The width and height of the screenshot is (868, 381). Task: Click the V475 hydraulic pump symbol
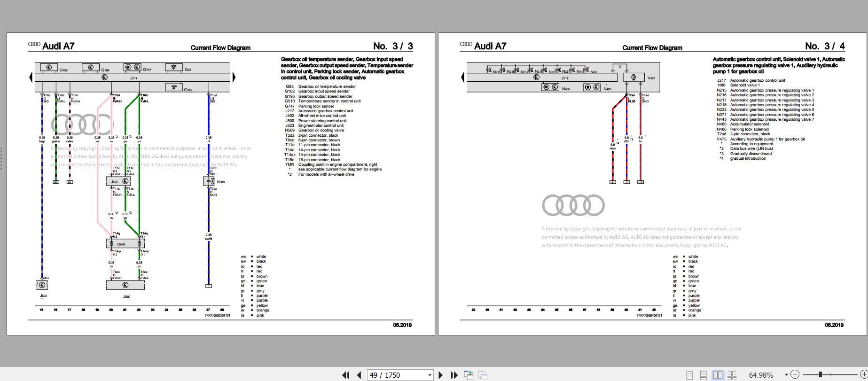pos(633,78)
